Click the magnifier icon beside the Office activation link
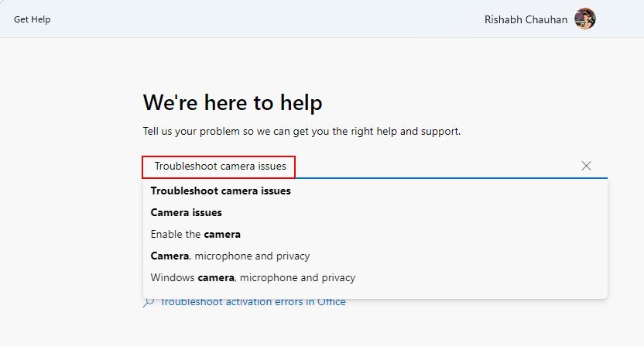Viewport: 644px width, 347px height. point(149,302)
